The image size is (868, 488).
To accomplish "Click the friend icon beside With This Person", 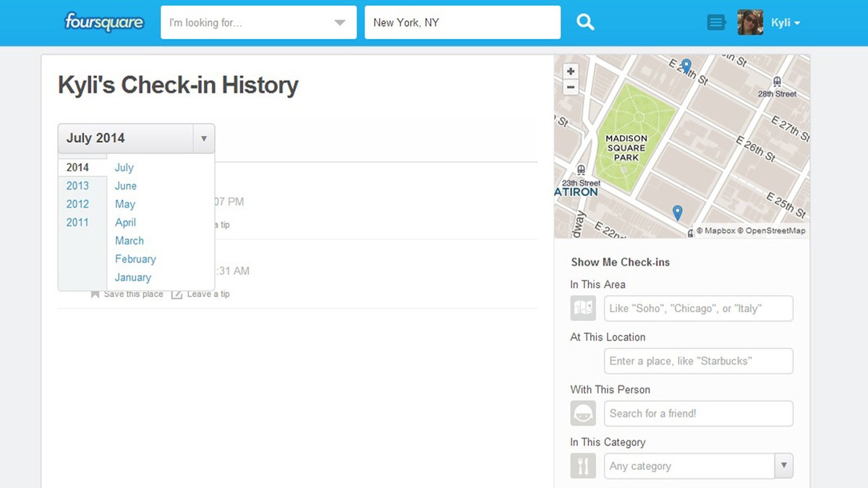I will 583,413.
